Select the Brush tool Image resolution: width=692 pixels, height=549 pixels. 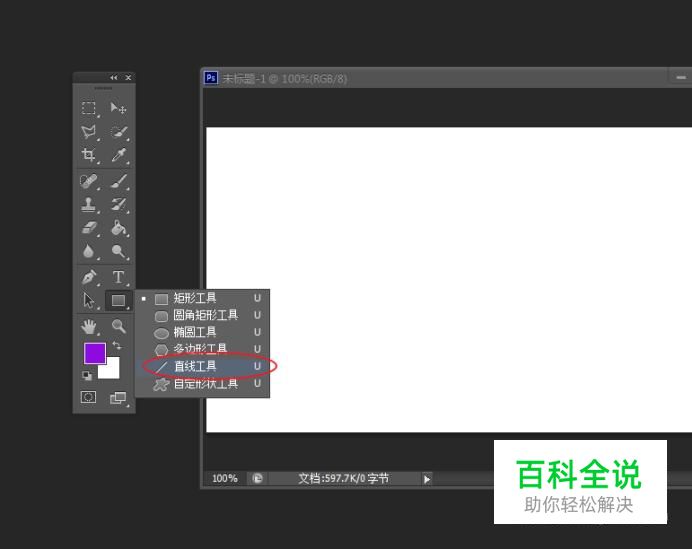[118, 181]
